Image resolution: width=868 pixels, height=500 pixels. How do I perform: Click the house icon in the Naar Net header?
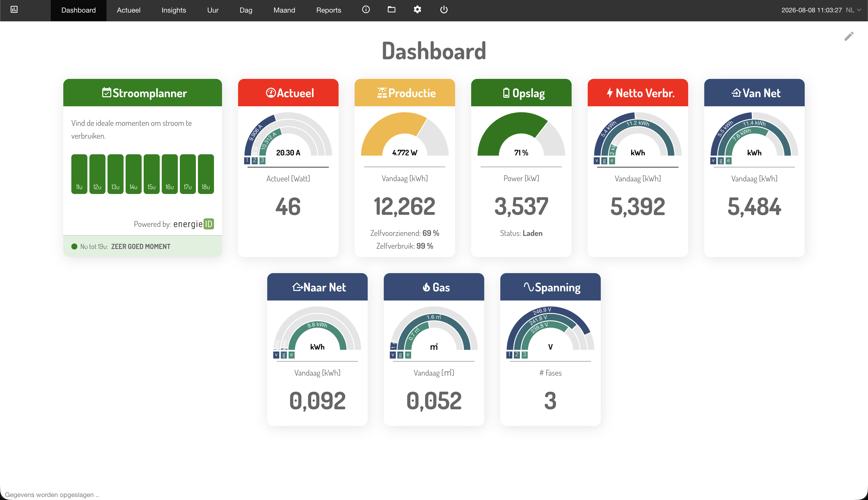[297, 287]
